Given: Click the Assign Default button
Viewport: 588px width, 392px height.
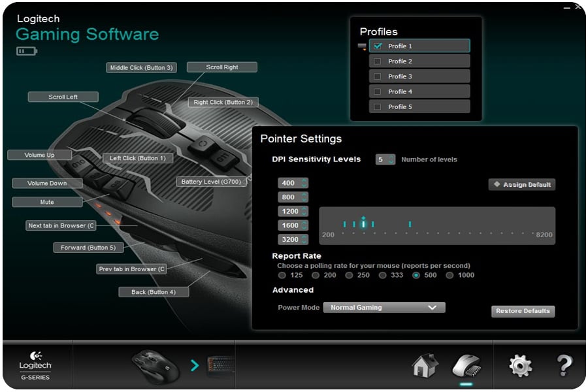Looking at the screenshot, I should [522, 185].
